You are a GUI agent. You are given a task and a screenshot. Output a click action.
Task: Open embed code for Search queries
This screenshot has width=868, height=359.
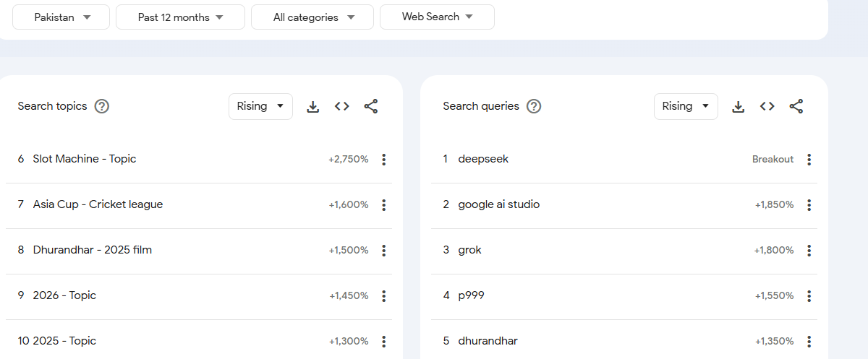pos(767,107)
